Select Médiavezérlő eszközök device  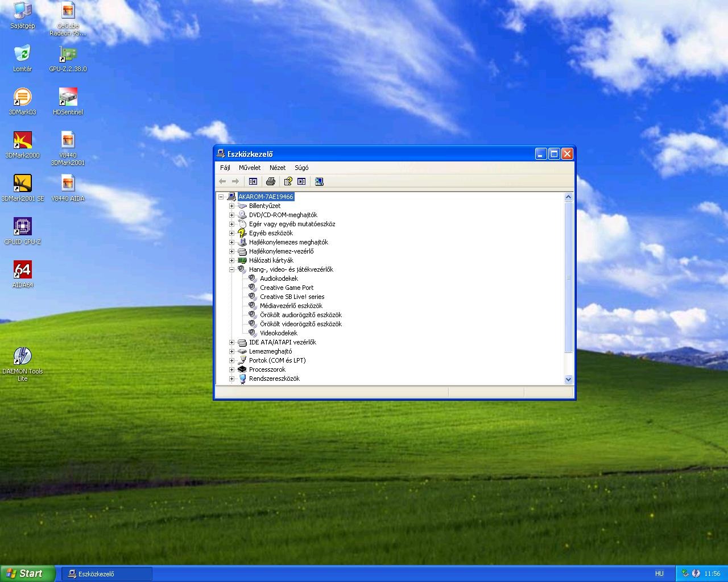tap(291, 306)
